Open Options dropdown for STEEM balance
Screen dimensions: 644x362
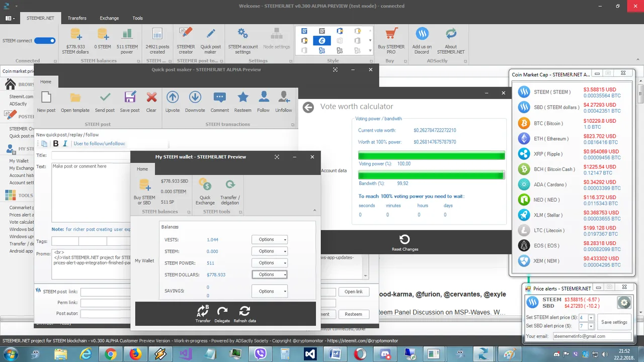270,251
